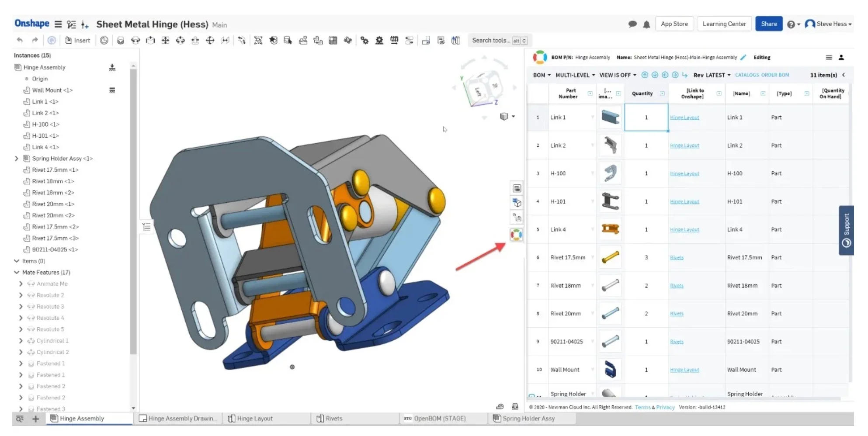Open the Onshape hamburger menu icon
The width and height of the screenshot is (868, 436).
click(58, 24)
